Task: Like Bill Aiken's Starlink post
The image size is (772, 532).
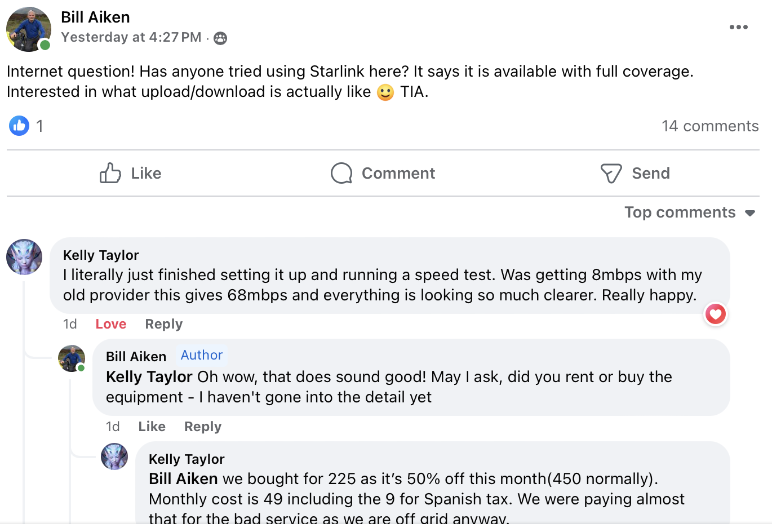Action: point(131,173)
